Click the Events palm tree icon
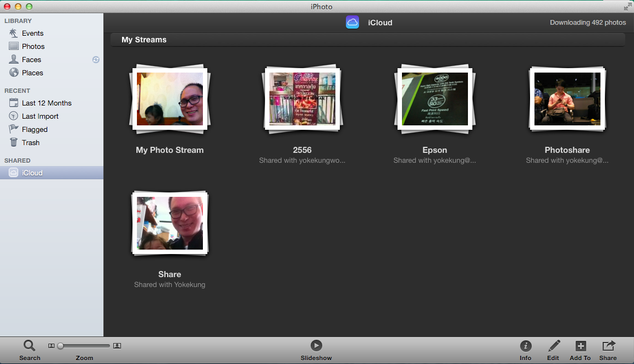Viewport: 634px width, 364px height. point(13,33)
